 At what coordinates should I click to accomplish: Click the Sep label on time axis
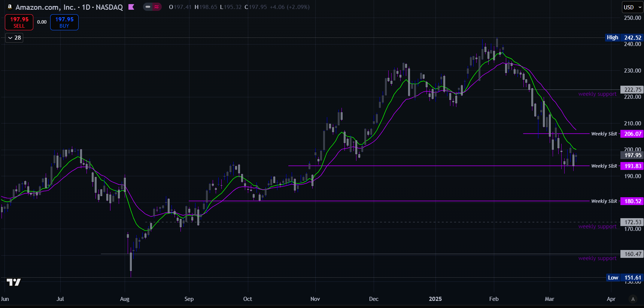189,299
